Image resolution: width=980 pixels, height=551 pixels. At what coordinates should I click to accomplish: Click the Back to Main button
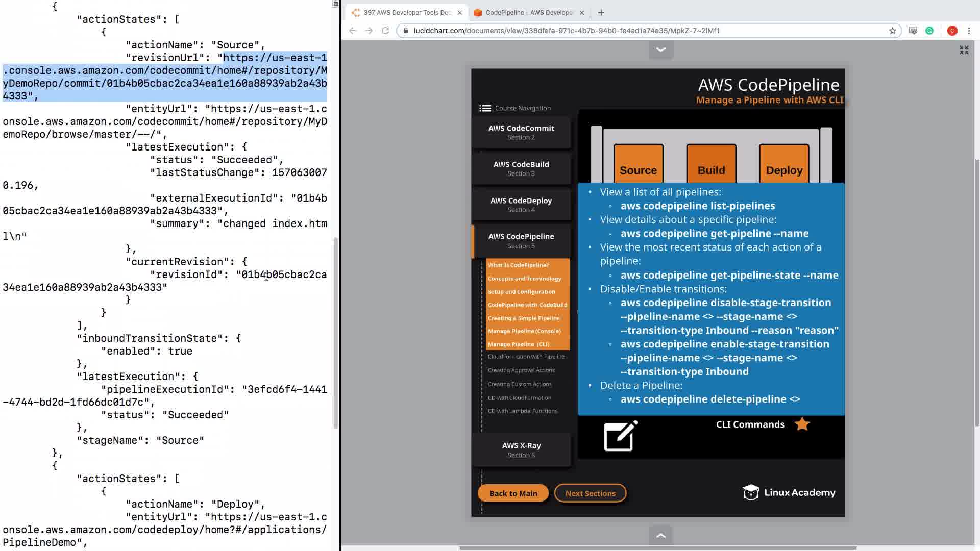[x=513, y=493]
